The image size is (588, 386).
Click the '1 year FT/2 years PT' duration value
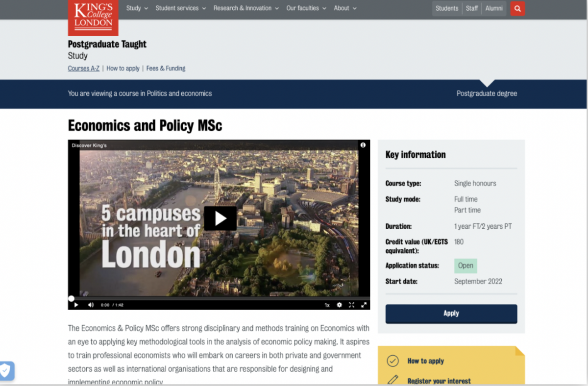(483, 227)
